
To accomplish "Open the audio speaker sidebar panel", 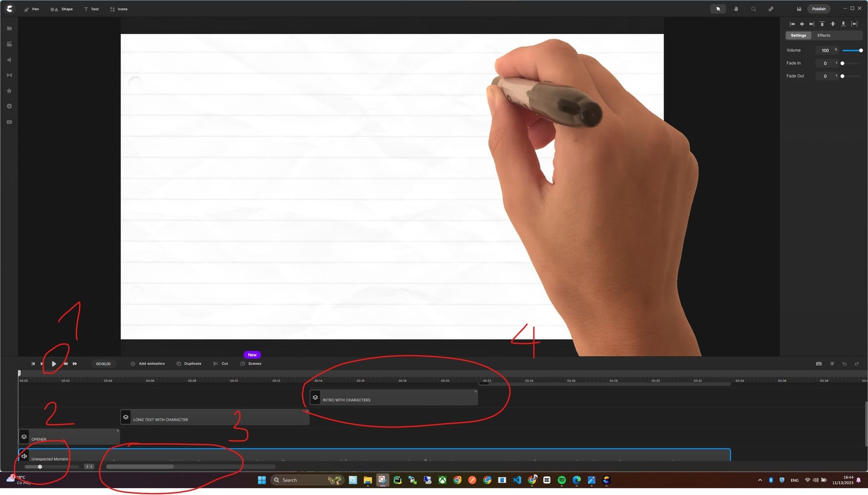I will click(9, 60).
